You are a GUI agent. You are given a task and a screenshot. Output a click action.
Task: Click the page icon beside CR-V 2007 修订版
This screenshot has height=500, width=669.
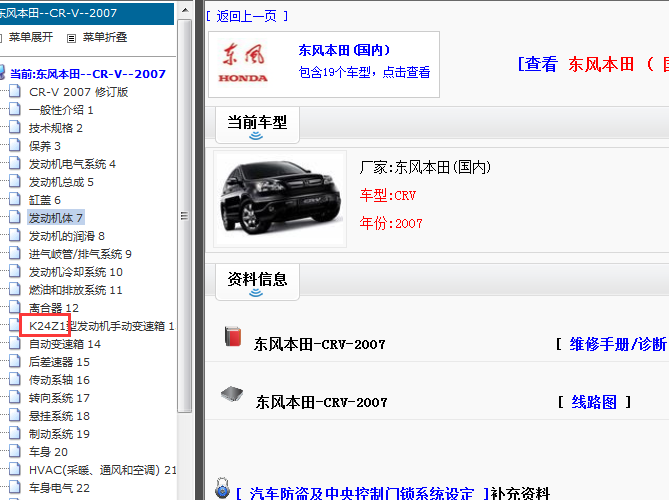point(15,91)
